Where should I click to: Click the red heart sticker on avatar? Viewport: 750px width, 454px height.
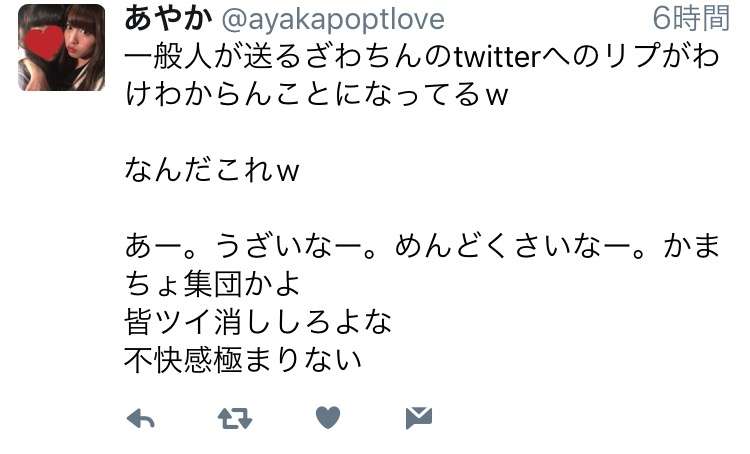click(x=43, y=43)
